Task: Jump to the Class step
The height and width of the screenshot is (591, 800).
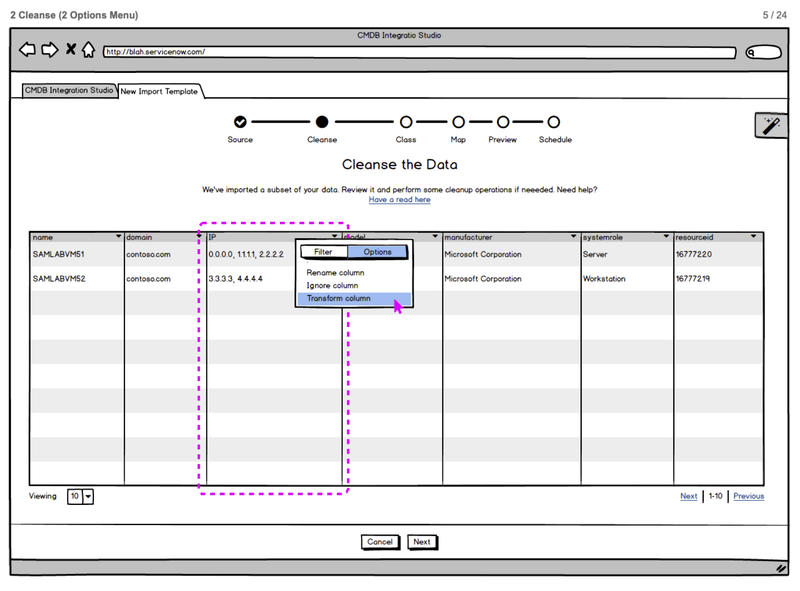Action: coord(406,122)
